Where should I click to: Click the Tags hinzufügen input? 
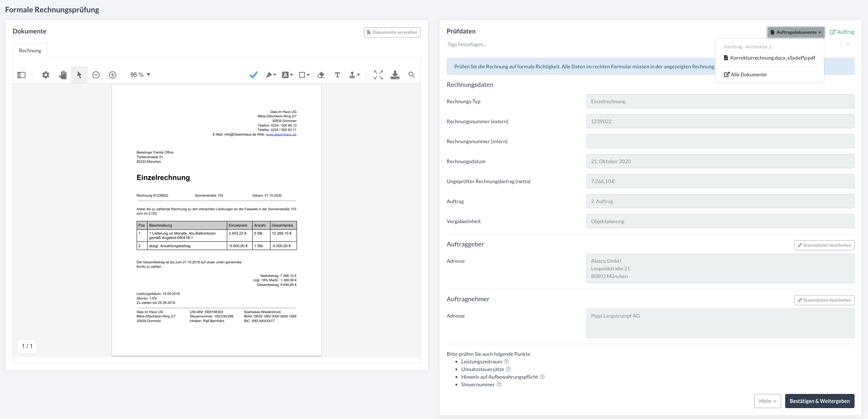point(642,44)
